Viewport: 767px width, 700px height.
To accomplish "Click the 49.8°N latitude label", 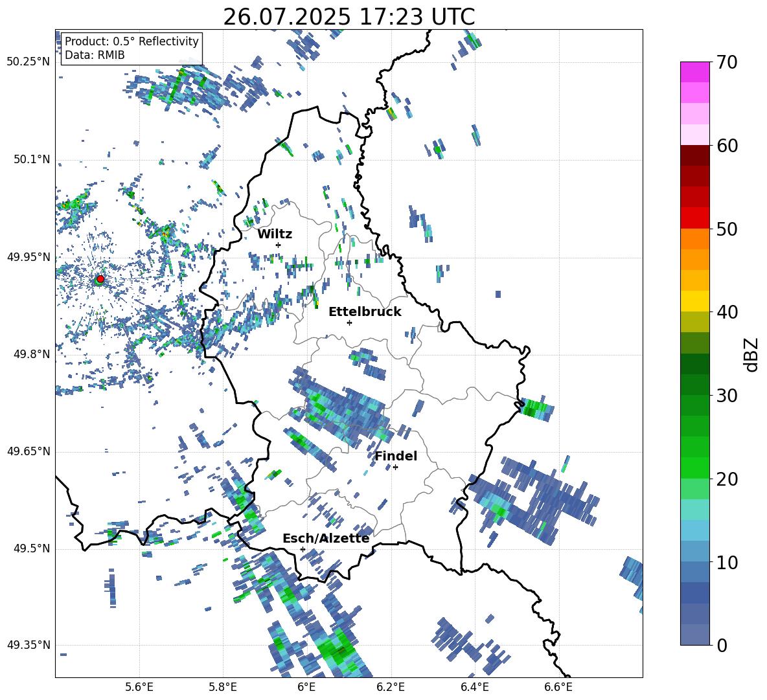I will 32,354.
